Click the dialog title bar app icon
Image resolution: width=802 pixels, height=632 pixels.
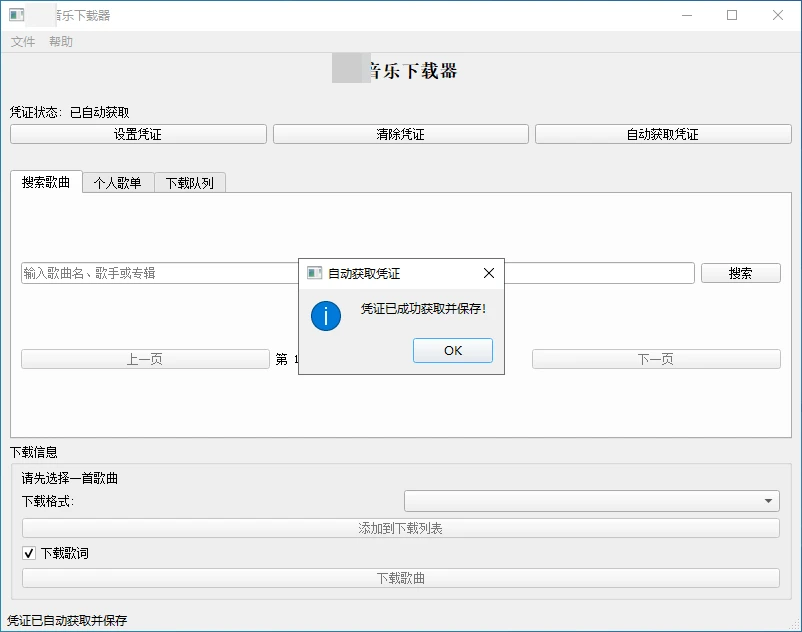coord(315,273)
